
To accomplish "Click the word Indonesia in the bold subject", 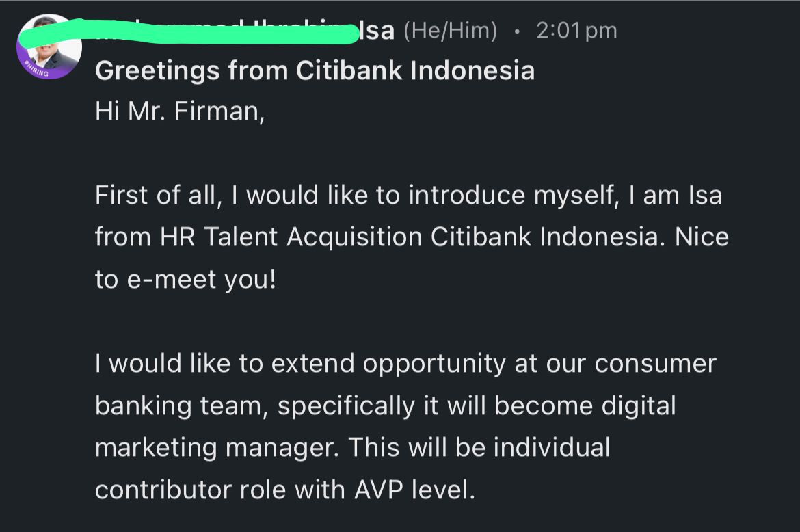I will [x=472, y=70].
